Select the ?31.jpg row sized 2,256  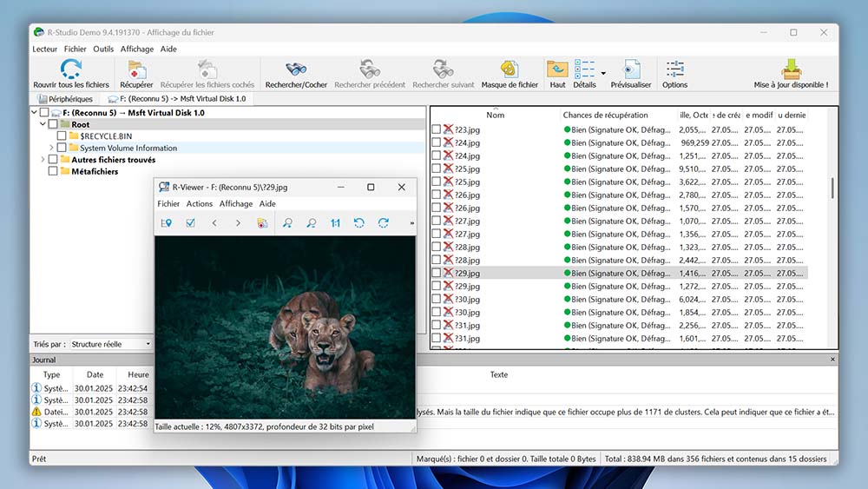point(619,326)
